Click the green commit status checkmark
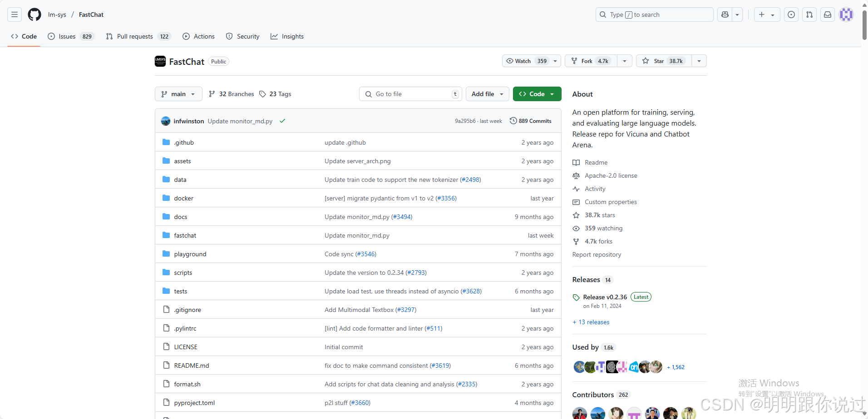The height and width of the screenshot is (419, 868). click(x=282, y=121)
